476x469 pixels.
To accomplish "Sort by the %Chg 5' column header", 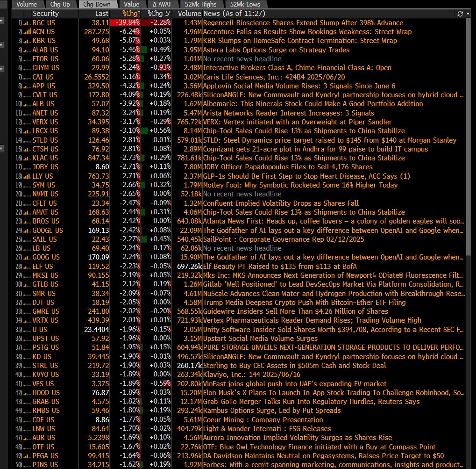I will 159,14.
